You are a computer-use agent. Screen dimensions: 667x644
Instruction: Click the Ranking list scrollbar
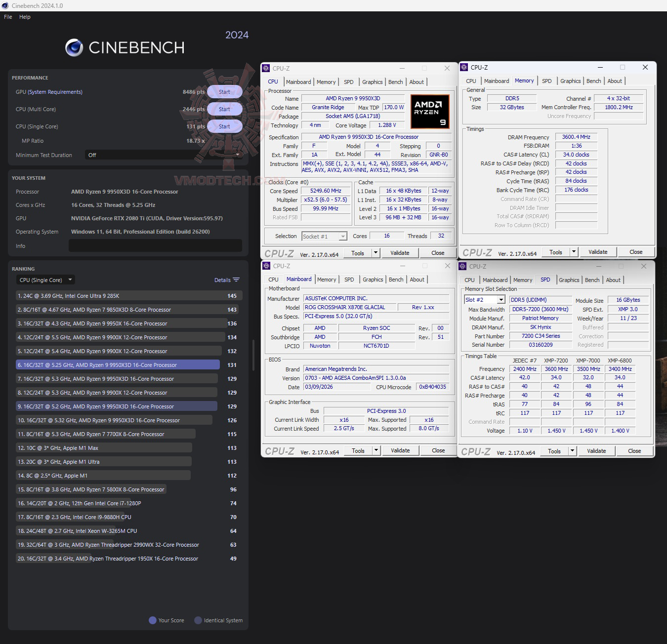click(x=253, y=355)
